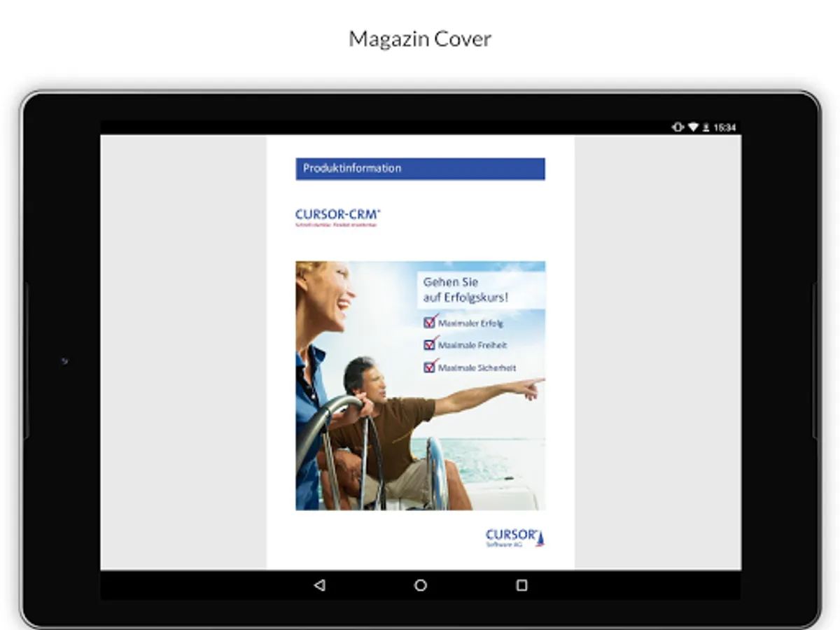The image size is (840, 630).
Task: Tap the vibrate mode status icon
Action: [x=678, y=127]
